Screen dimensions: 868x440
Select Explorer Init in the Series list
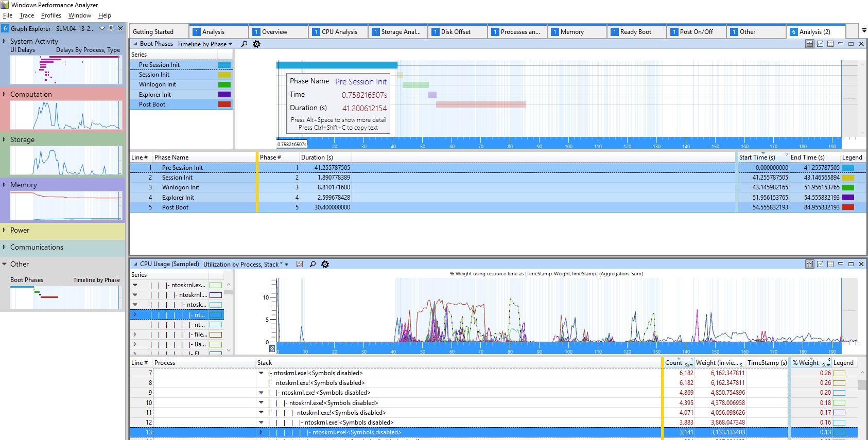(181, 95)
